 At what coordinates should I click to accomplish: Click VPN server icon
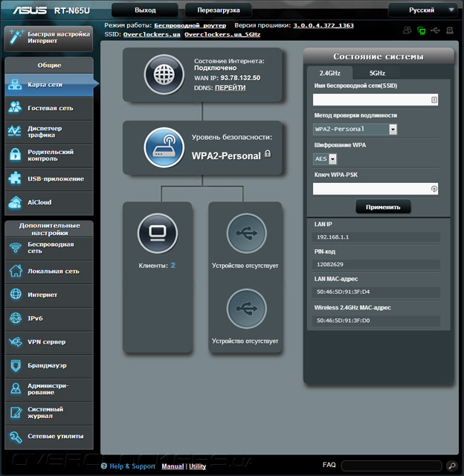click(x=16, y=342)
